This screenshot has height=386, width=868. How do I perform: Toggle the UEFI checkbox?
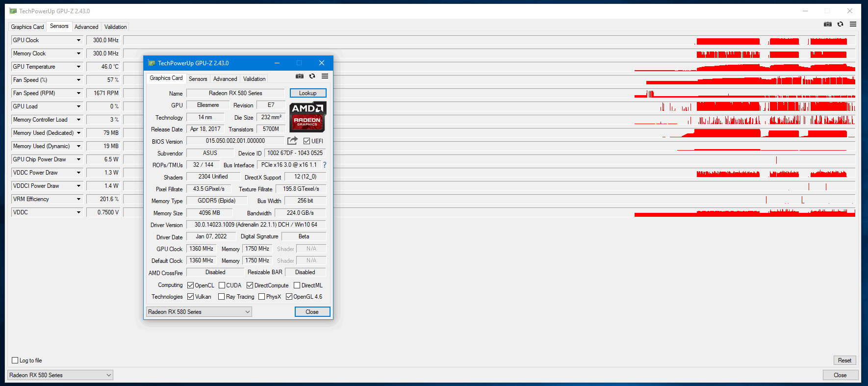[x=306, y=141]
